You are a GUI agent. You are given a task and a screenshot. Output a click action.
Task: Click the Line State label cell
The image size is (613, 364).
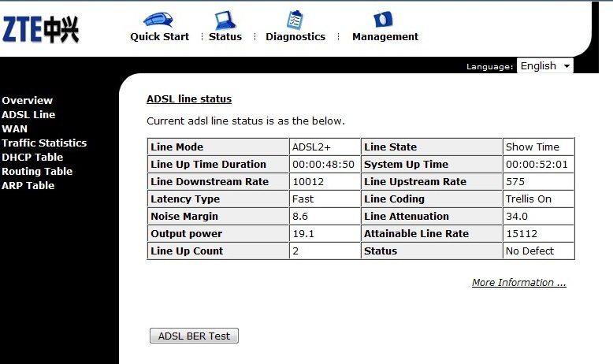pos(432,147)
